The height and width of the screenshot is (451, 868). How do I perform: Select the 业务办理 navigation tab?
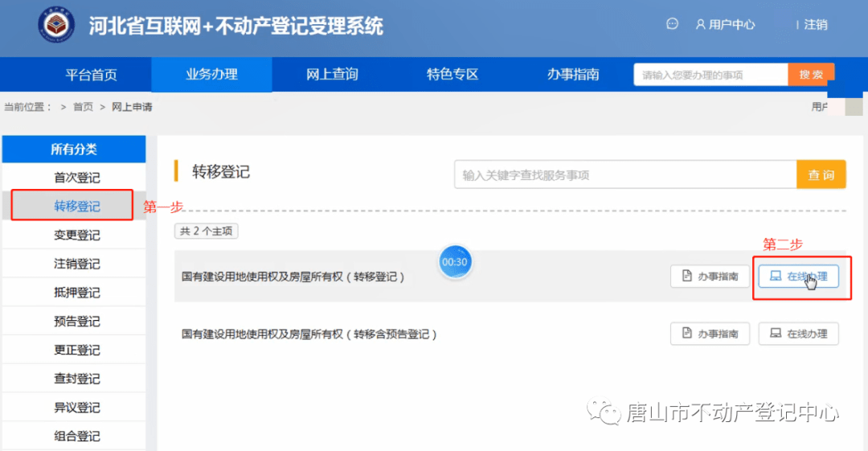click(211, 75)
